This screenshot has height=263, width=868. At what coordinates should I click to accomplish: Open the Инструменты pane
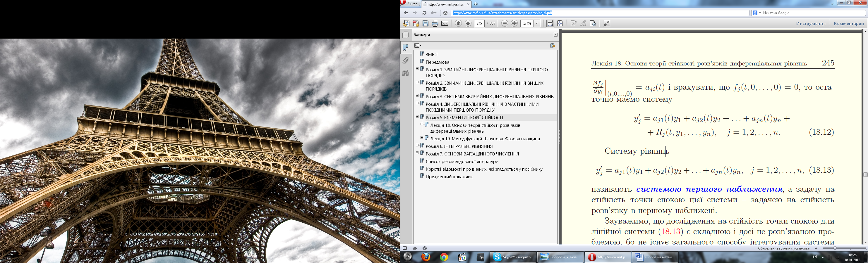pyautogui.click(x=811, y=24)
